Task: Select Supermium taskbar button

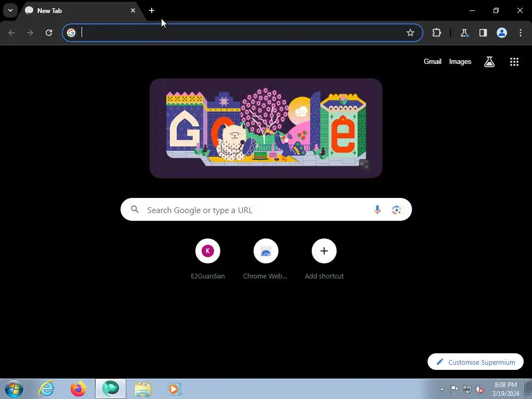Action: [x=111, y=389]
